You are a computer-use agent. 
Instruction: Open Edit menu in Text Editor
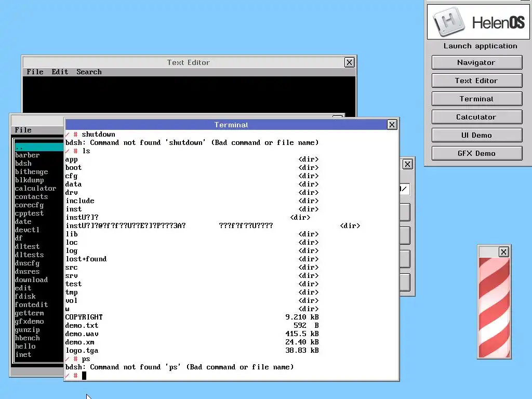60,72
